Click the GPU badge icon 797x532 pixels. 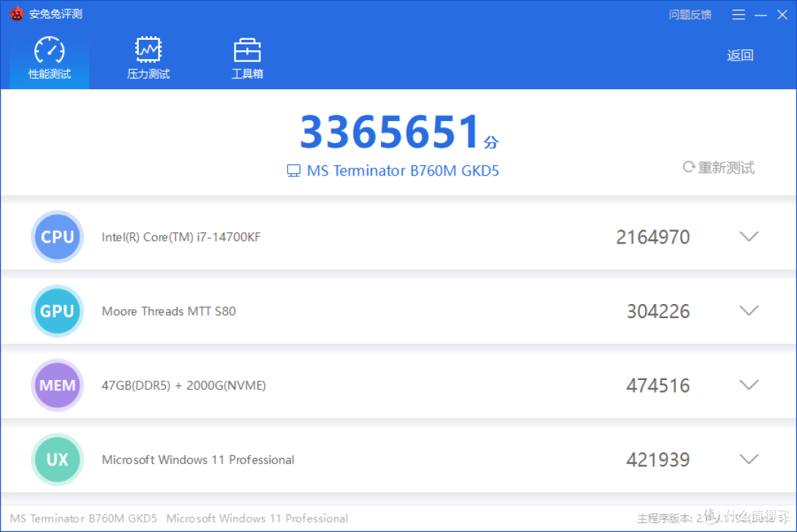point(58,311)
